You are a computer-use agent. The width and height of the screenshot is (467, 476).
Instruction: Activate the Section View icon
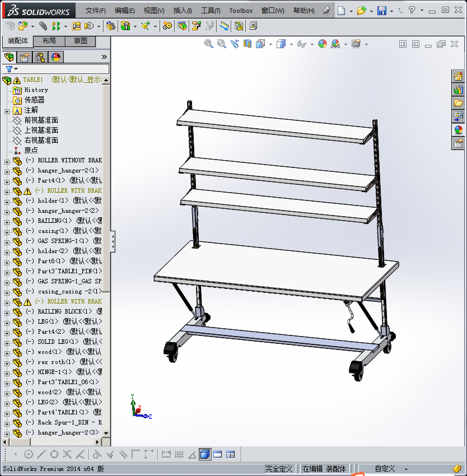click(247, 44)
